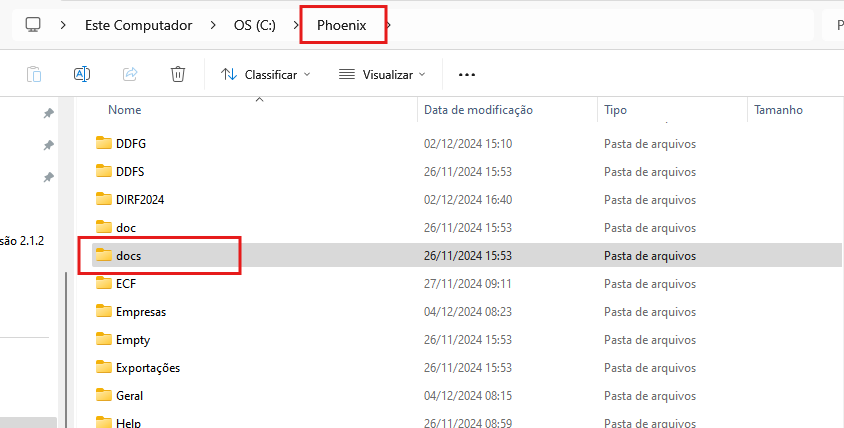Click the second pin icon in the sidebar
Viewport: 844px width, 428px height.
pos(48,145)
